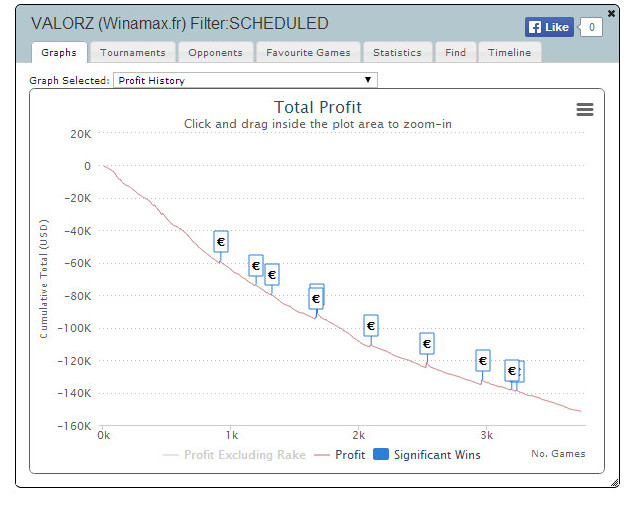Screen dimensions: 644x522
Task: Open the Timeline tab
Action: [x=509, y=53]
